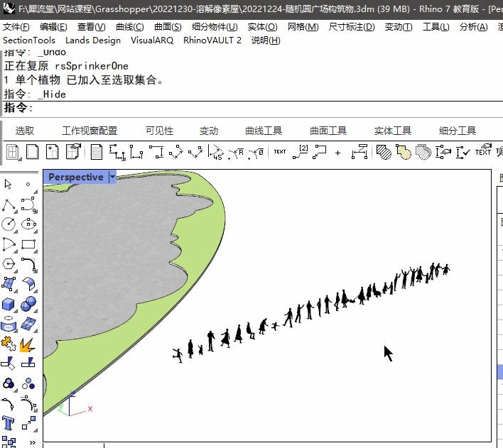The width and height of the screenshot is (503, 448).
Task: Select the Boolean union spheres icon
Action: point(29,305)
